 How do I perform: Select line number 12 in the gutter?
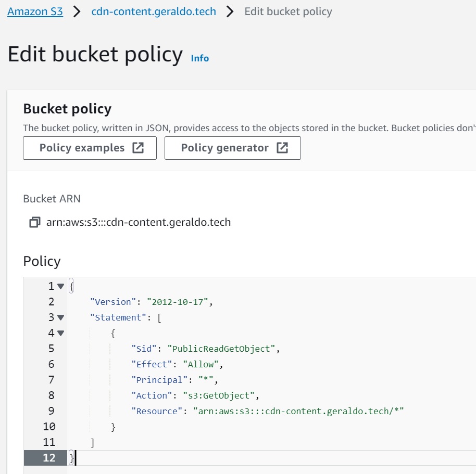pyautogui.click(x=49, y=458)
